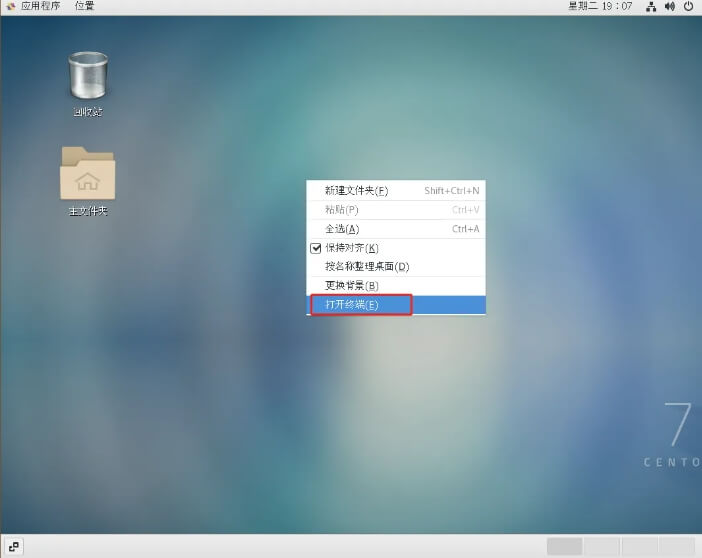Open the 应用程序 Applications menu
The image size is (702, 558).
point(40,6)
